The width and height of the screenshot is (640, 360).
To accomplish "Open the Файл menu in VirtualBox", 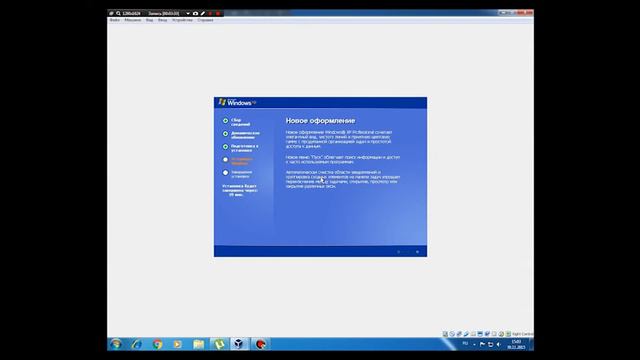I will click(x=115, y=20).
